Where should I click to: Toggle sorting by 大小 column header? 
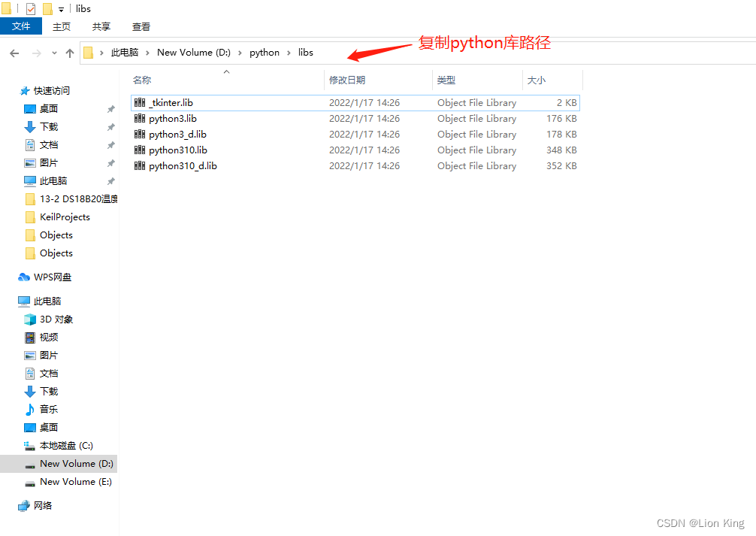coord(538,80)
